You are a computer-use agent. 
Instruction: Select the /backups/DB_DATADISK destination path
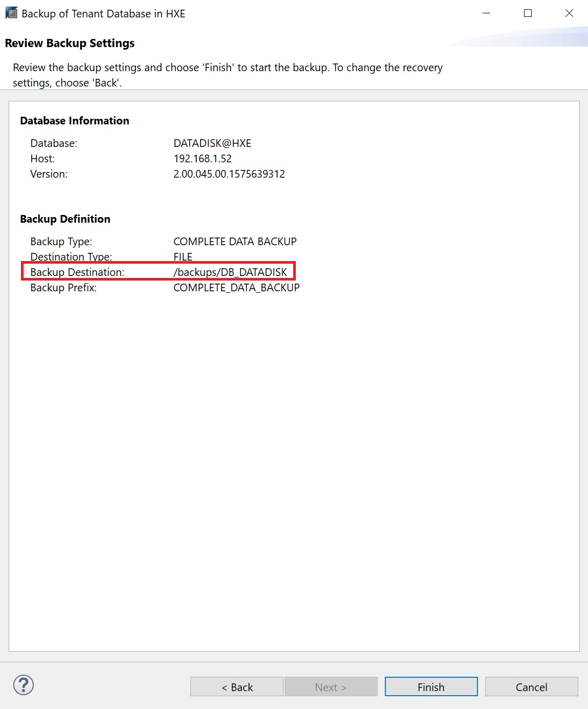230,272
